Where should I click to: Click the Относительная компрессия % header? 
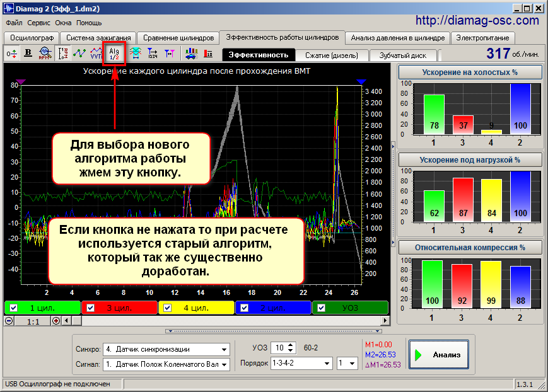click(470, 247)
